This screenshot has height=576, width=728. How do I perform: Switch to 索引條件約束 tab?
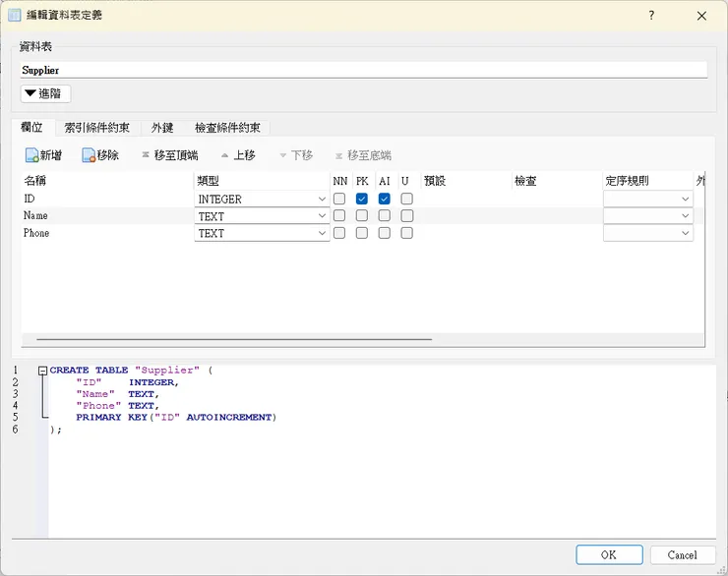(97, 128)
